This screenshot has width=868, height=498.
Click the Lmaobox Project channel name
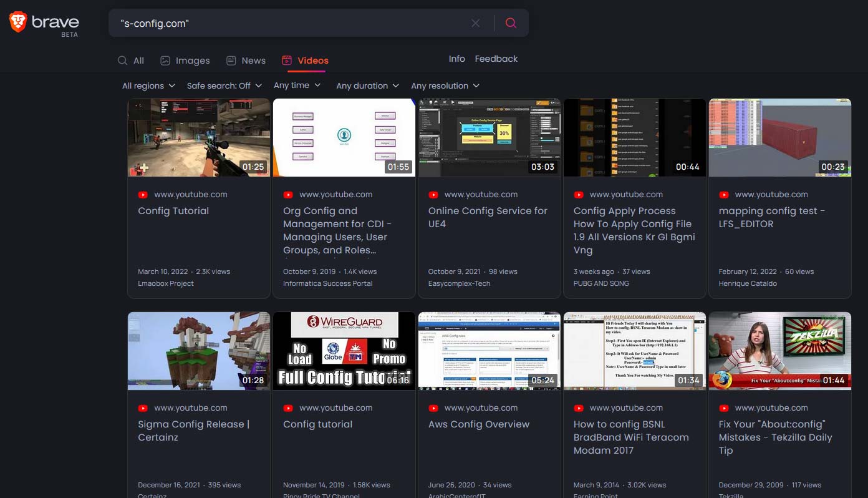click(166, 283)
